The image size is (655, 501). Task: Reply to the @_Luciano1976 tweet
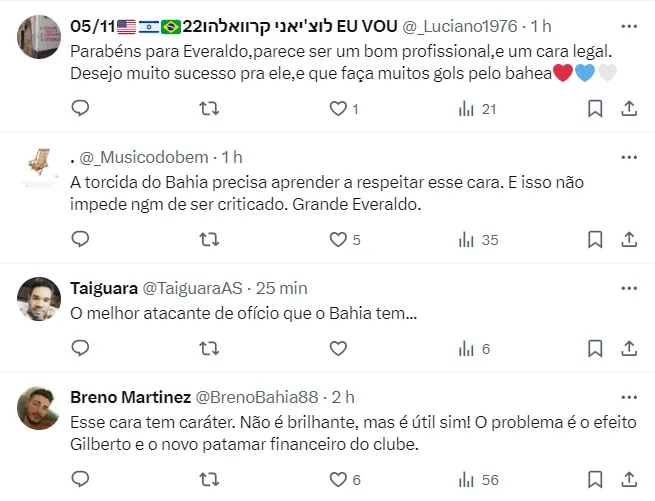[x=81, y=109]
